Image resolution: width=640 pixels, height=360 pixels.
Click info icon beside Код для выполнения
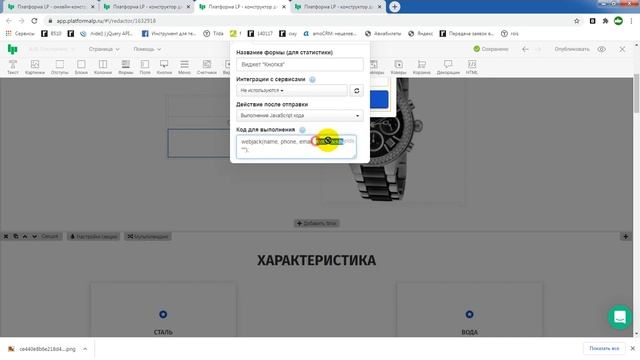(302, 130)
